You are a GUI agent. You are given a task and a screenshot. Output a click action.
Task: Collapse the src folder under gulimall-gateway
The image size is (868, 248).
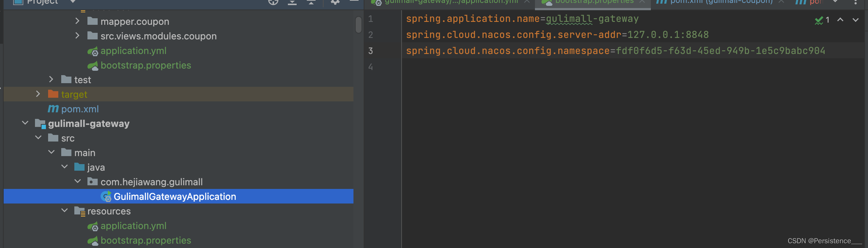coord(38,137)
